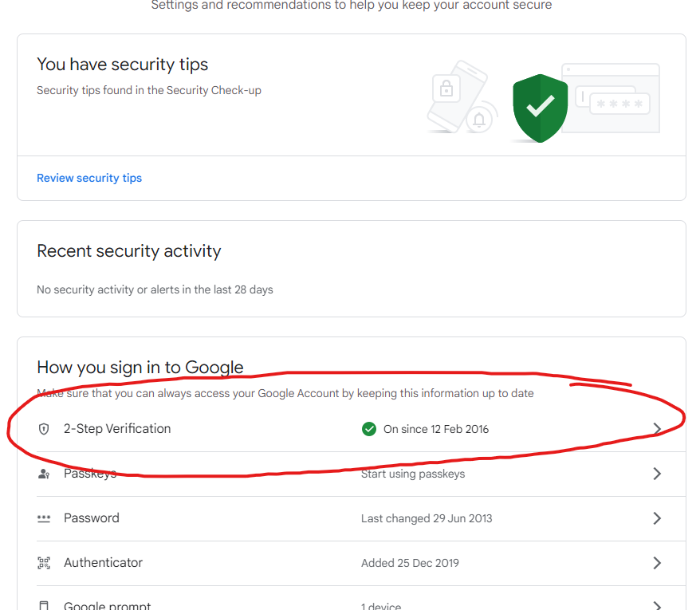The image size is (700, 610).
Task: Expand the Authenticator row chevron
Action: [x=657, y=563]
